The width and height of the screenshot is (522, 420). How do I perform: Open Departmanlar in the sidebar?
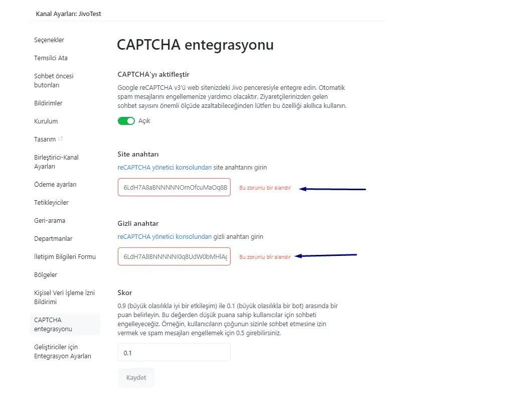53,239
